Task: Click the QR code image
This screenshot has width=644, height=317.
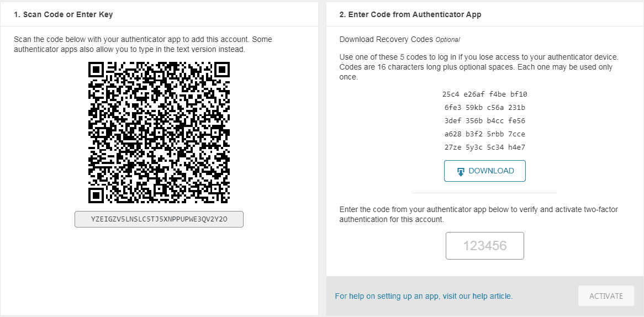Action: click(159, 132)
